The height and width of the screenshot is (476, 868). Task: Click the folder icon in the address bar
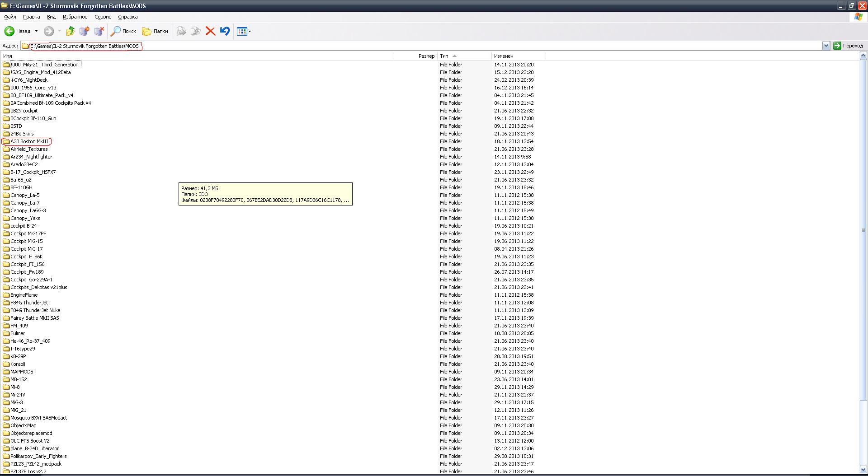pos(25,46)
